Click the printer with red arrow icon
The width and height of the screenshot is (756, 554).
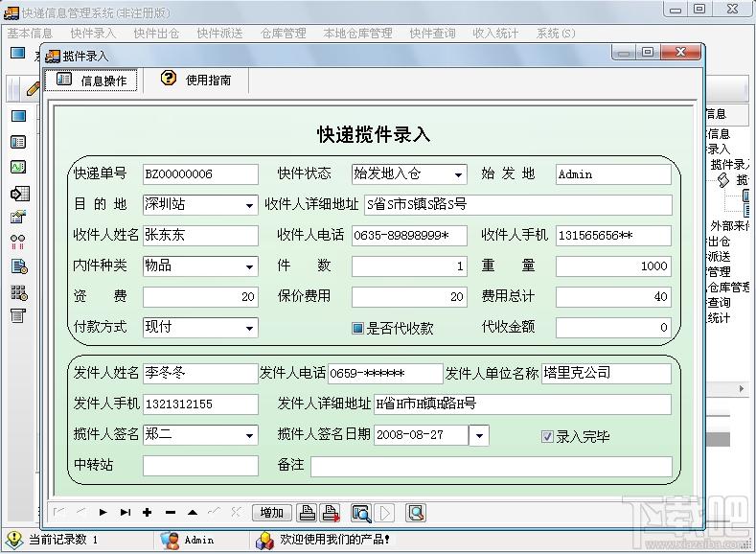pos(331,513)
